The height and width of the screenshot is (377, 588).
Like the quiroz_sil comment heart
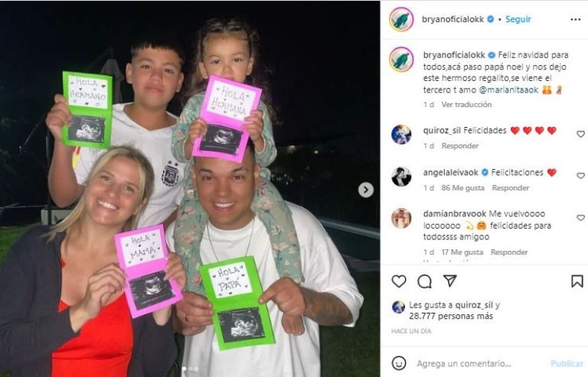click(580, 134)
